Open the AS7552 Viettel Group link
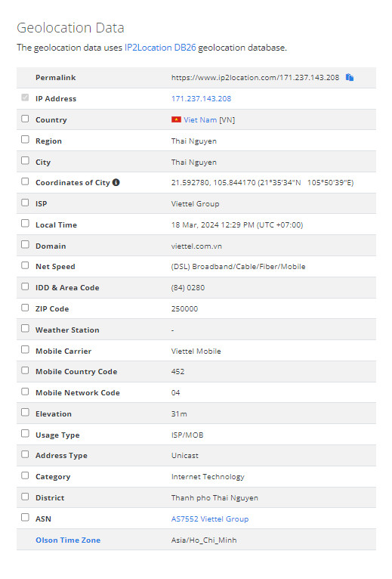The width and height of the screenshot is (392, 579). pyautogui.click(x=210, y=519)
